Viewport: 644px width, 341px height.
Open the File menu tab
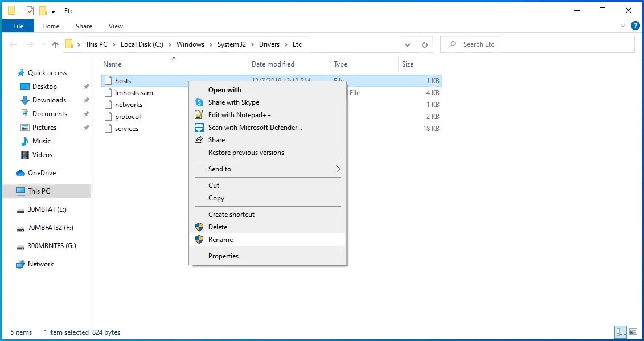(x=18, y=26)
